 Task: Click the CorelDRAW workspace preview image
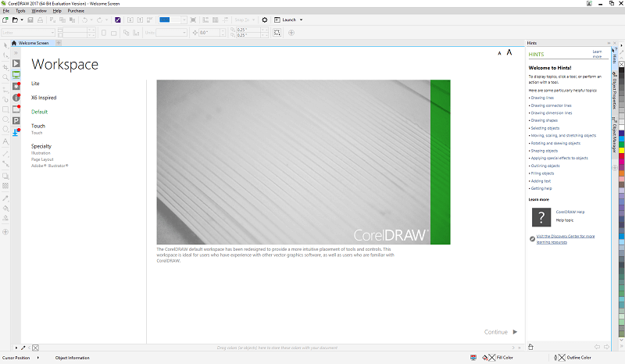(303, 162)
